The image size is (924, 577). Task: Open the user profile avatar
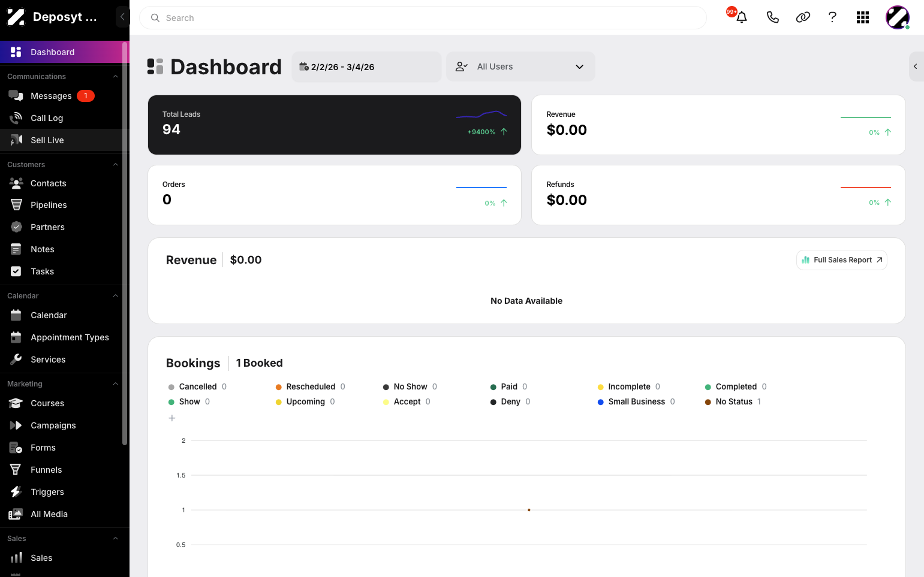click(898, 17)
